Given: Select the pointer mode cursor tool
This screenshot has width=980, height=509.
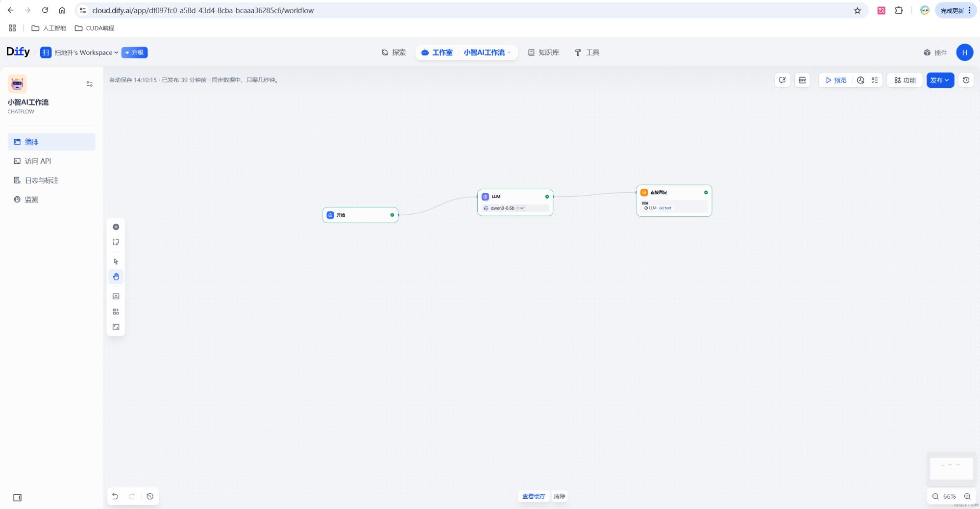Looking at the screenshot, I should (116, 262).
